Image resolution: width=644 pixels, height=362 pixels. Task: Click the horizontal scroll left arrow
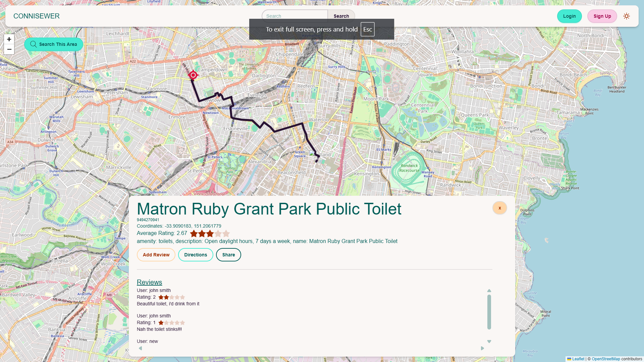pos(140,348)
